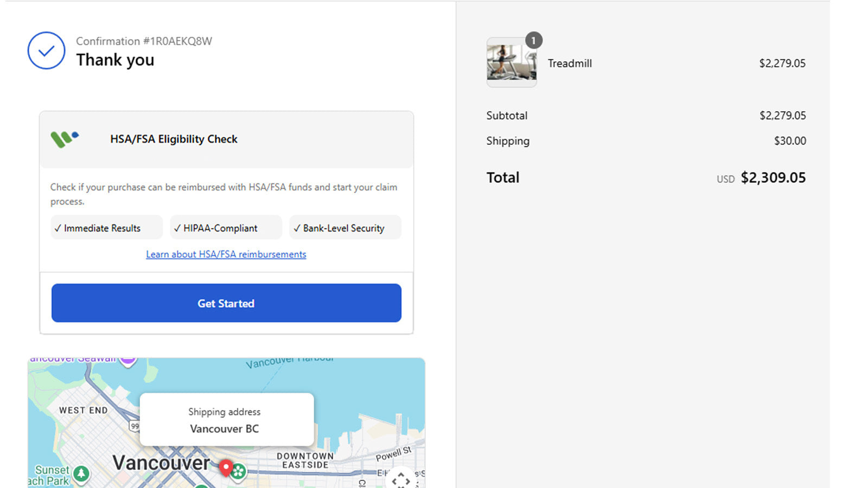Click the purple marker on the Vancouver Seawall
The width and height of the screenshot is (868, 488).
(128, 361)
